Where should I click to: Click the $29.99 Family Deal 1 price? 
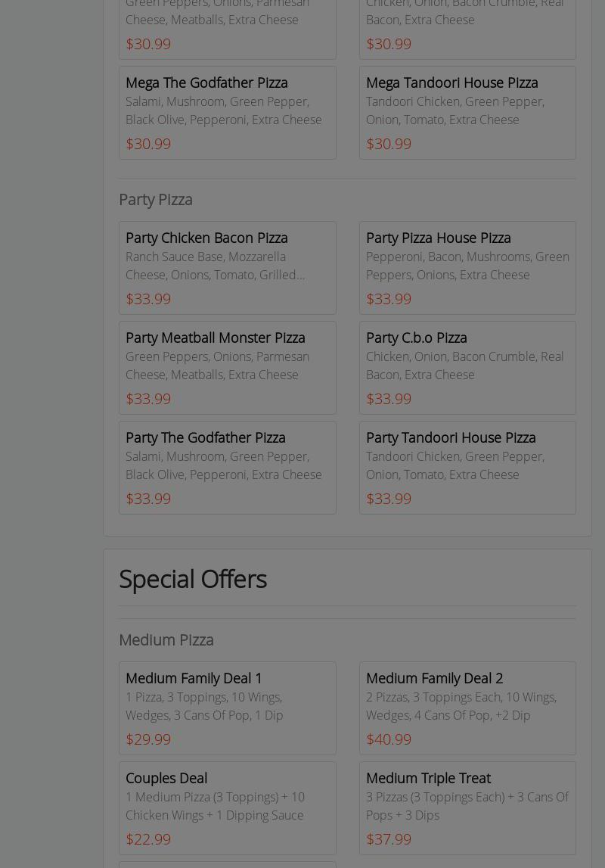point(148,739)
